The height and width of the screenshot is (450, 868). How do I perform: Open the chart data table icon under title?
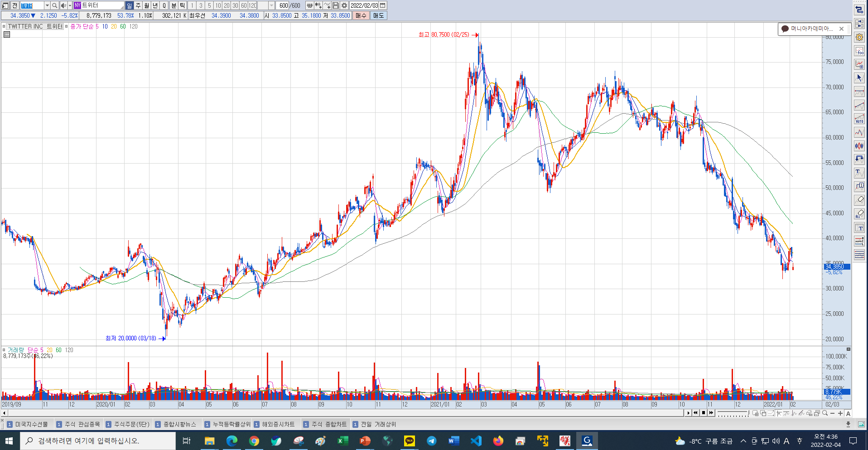pos(7,34)
